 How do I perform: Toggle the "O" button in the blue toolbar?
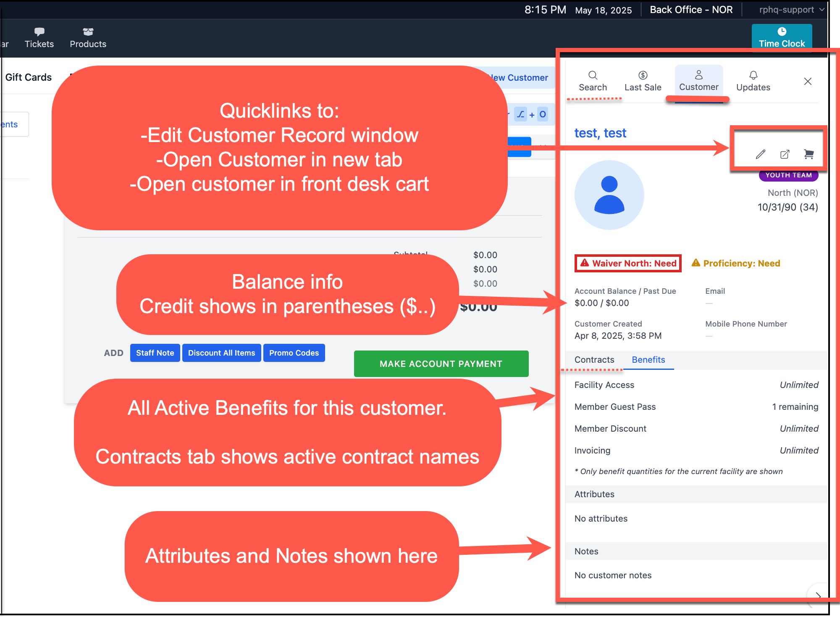tap(543, 114)
